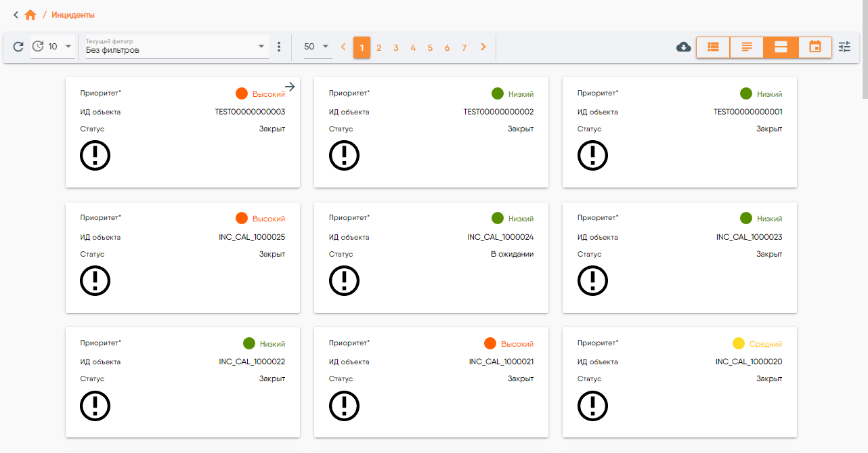Expand the auto-refresh interval dropdown

[68, 47]
